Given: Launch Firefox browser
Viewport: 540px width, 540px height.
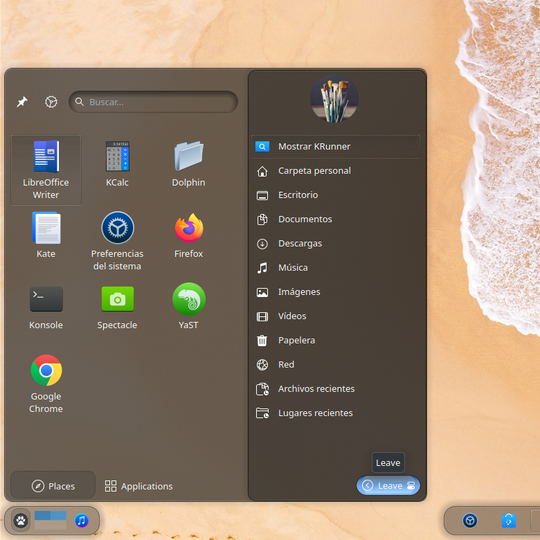Looking at the screenshot, I should pyautogui.click(x=188, y=235).
